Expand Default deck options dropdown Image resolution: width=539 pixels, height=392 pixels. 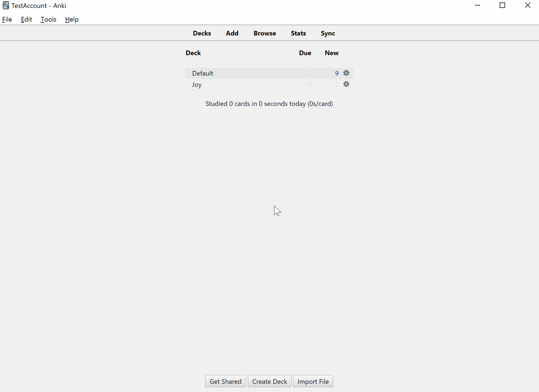point(346,73)
